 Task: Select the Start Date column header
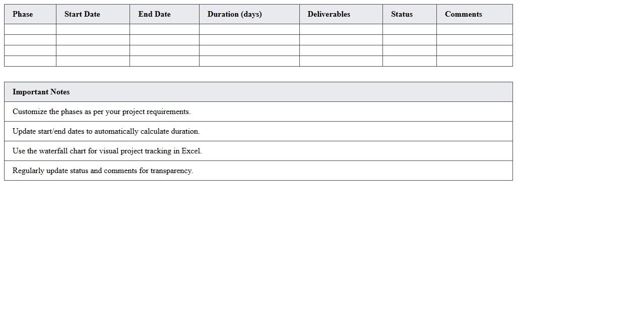point(82,14)
